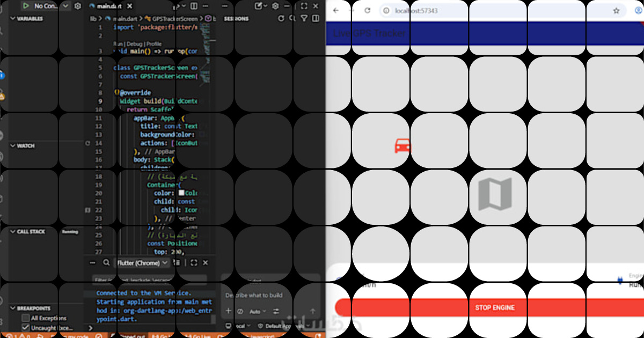Open launch configuration gear beside No Con...

click(78, 6)
